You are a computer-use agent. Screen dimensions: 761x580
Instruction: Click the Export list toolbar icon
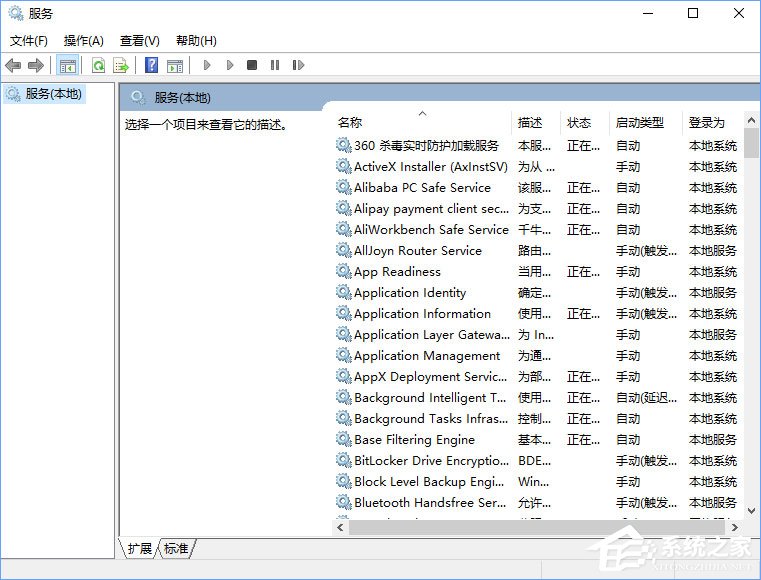121,65
